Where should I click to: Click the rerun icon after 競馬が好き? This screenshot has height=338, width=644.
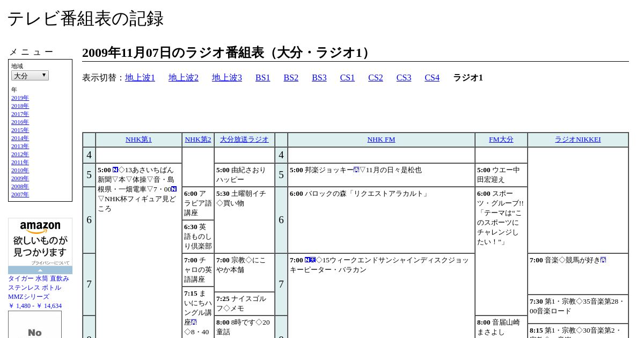[603, 260]
